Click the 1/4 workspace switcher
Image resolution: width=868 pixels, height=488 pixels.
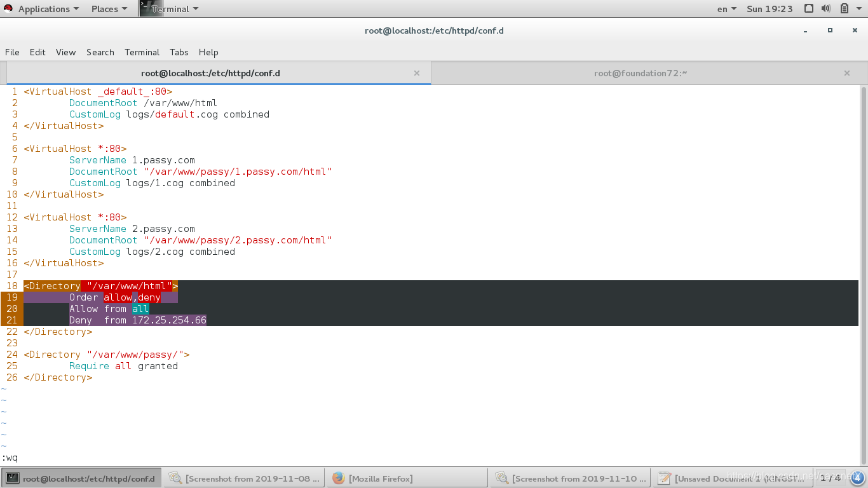[830, 478]
